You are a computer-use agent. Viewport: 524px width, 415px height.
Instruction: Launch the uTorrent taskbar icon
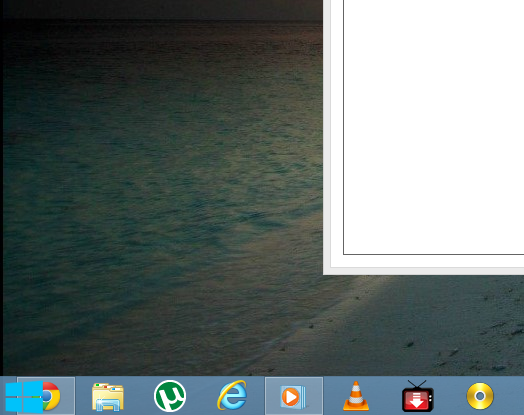(x=170, y=396)
